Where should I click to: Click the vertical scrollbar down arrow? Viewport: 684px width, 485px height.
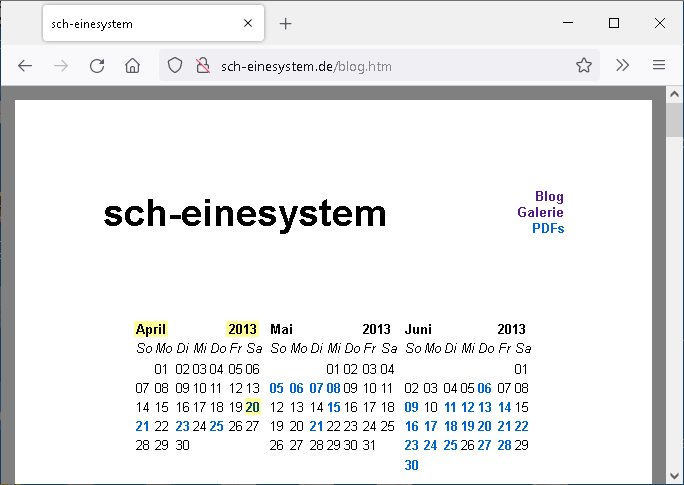coord(675,476)
